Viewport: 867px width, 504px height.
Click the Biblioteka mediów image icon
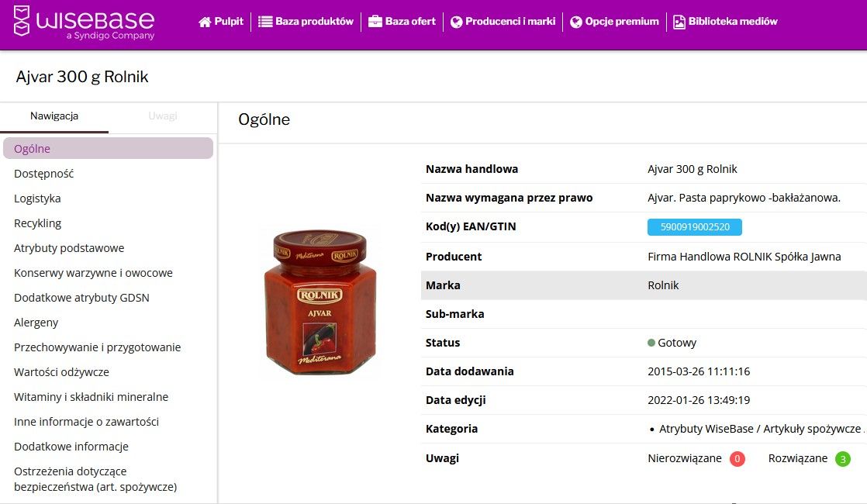[679, 22]
